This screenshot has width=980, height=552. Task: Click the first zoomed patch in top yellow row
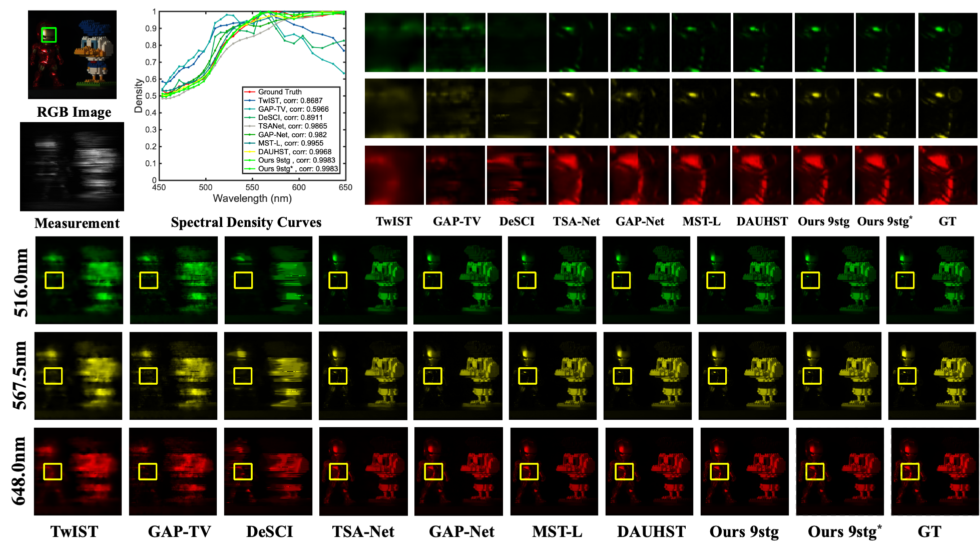coord(394,108)
